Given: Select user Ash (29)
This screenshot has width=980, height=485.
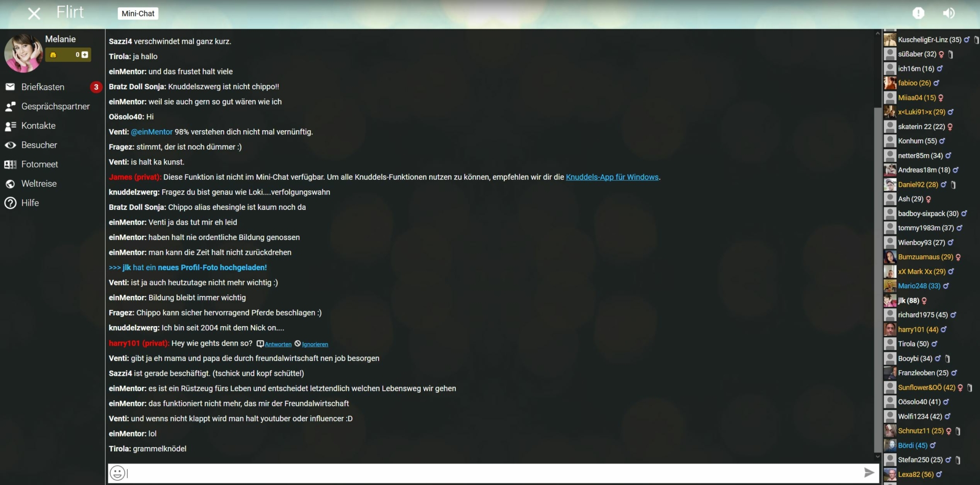Looking at the screenshot, I should pos(911,199).
